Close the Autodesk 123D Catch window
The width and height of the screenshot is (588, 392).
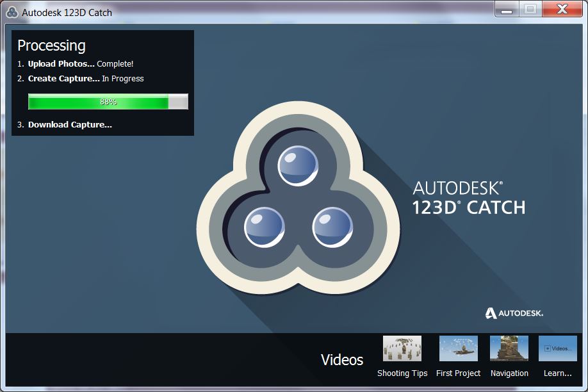[562, 10]
